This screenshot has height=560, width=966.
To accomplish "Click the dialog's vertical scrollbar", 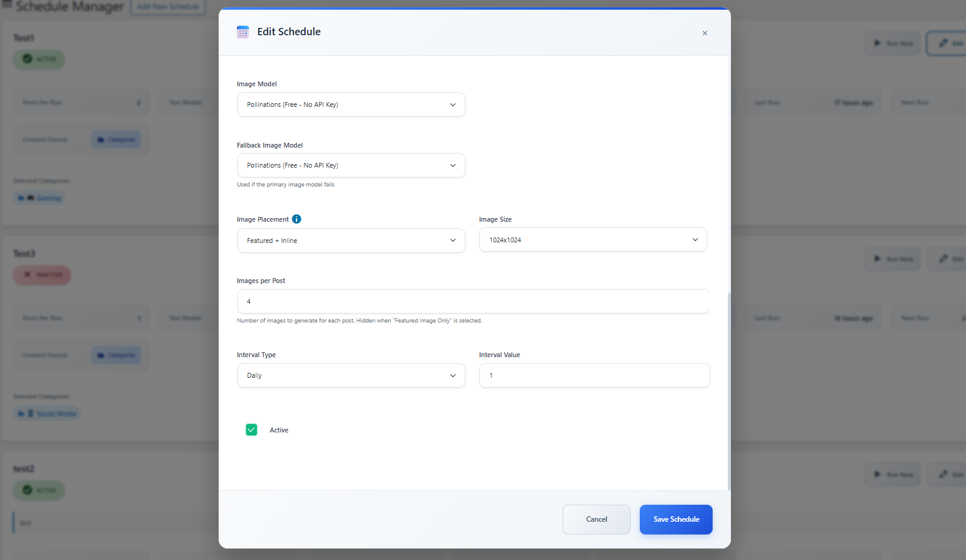I will (729, 389).
